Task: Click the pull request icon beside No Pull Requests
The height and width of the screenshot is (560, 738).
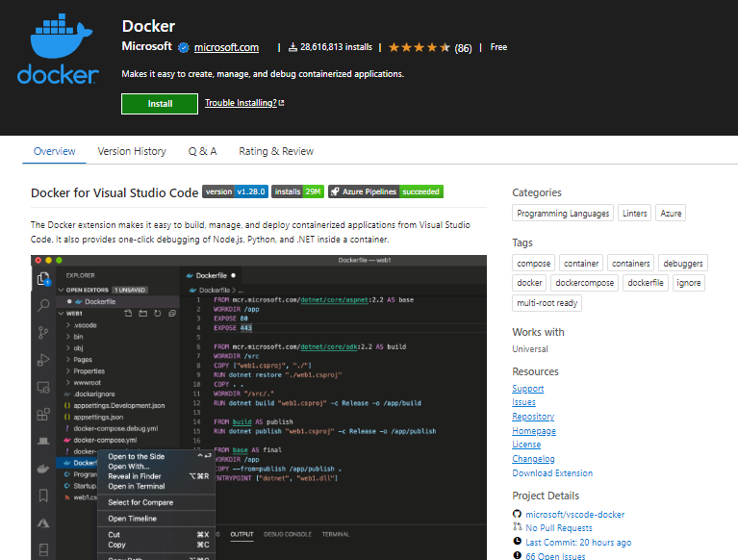Action: coord(517,527)
